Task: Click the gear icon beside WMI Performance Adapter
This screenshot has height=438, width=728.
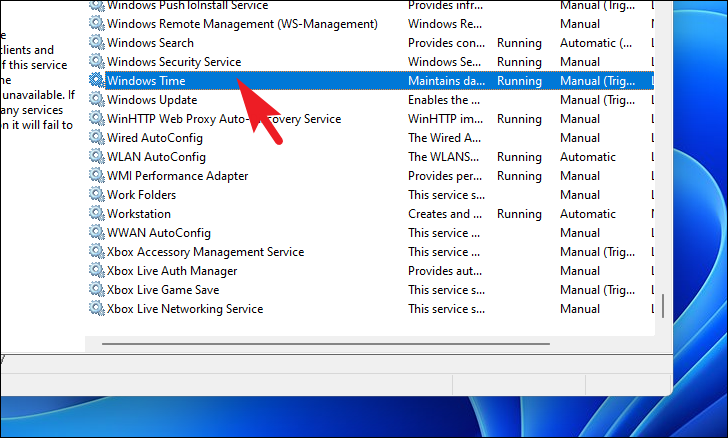Action: click(97, 176)
